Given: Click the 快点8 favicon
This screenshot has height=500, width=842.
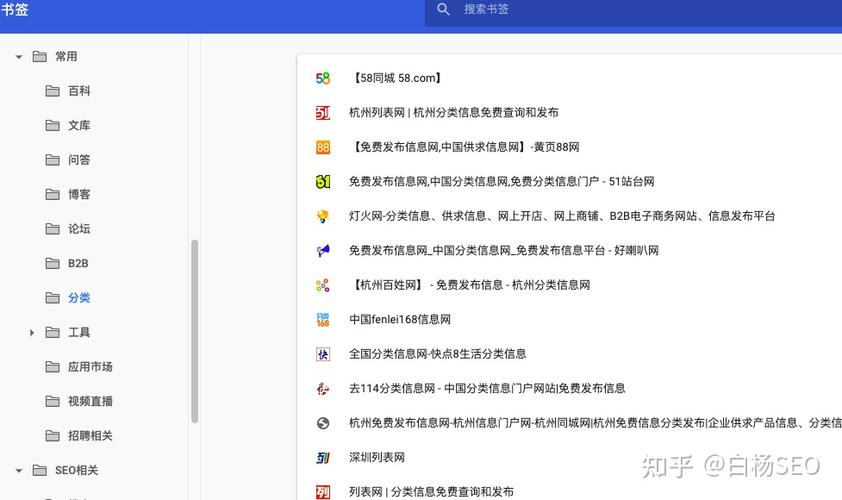Looking at the screenshot, I should click(323, 354).
